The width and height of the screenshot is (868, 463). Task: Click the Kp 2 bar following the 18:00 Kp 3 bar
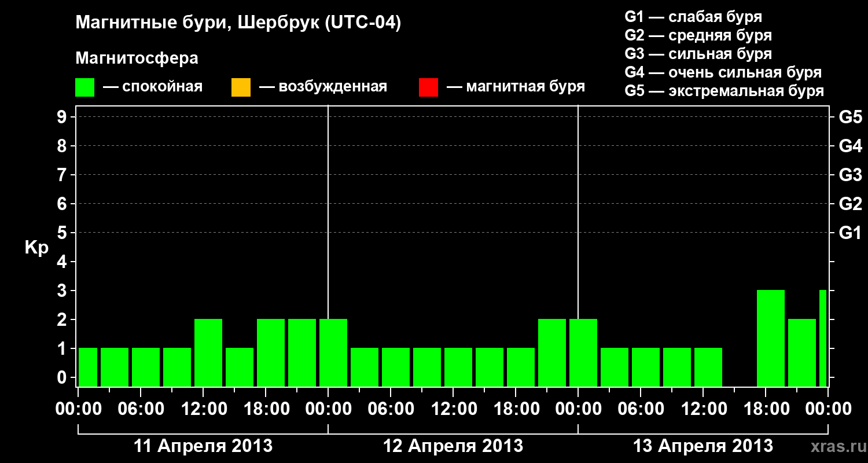[802, 352]
